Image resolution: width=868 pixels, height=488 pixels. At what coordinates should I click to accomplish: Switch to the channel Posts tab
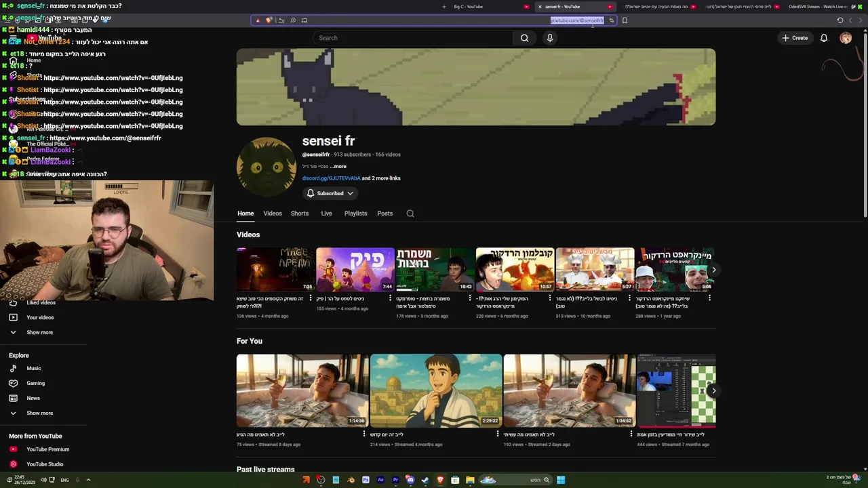[x=385, y=213]
